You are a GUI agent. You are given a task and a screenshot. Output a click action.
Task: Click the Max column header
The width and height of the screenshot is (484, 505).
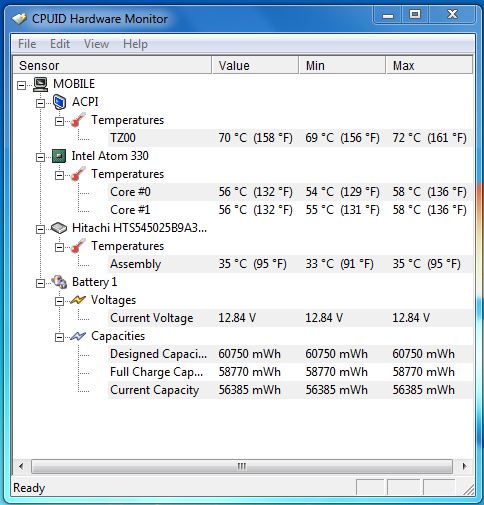(x=429, y=65)
